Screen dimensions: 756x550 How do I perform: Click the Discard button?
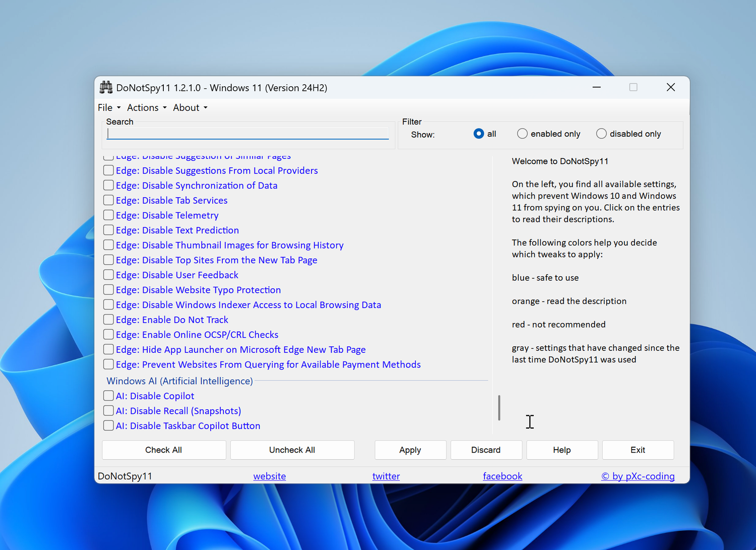(486, 450)
